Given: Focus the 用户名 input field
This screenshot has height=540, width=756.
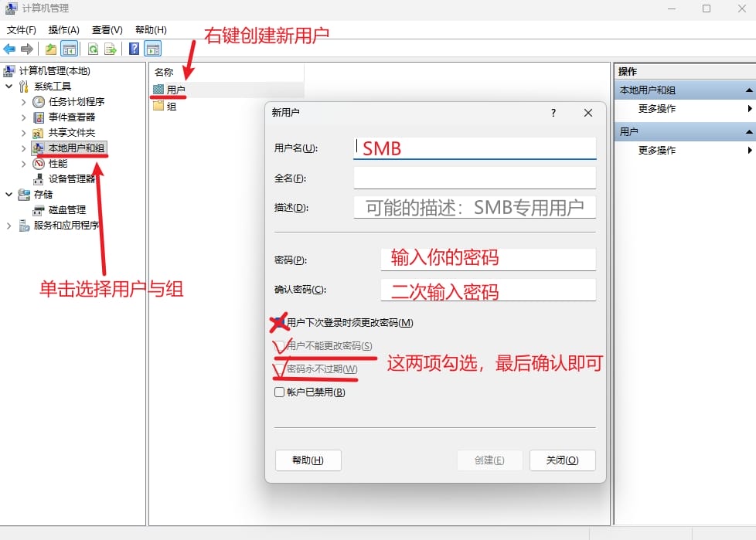Looking at the screenshot, I should coord(475,148).
